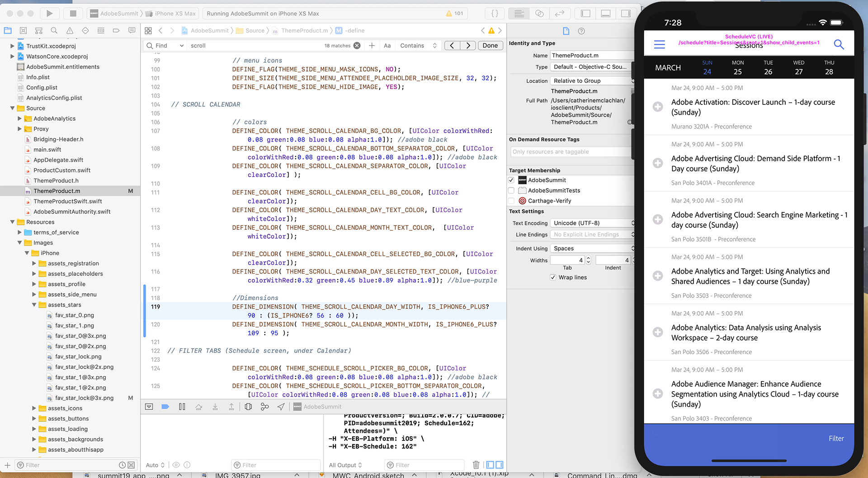Add Adobe Activation session with plus icon
The image size is (868, 478).
[658, 107]
